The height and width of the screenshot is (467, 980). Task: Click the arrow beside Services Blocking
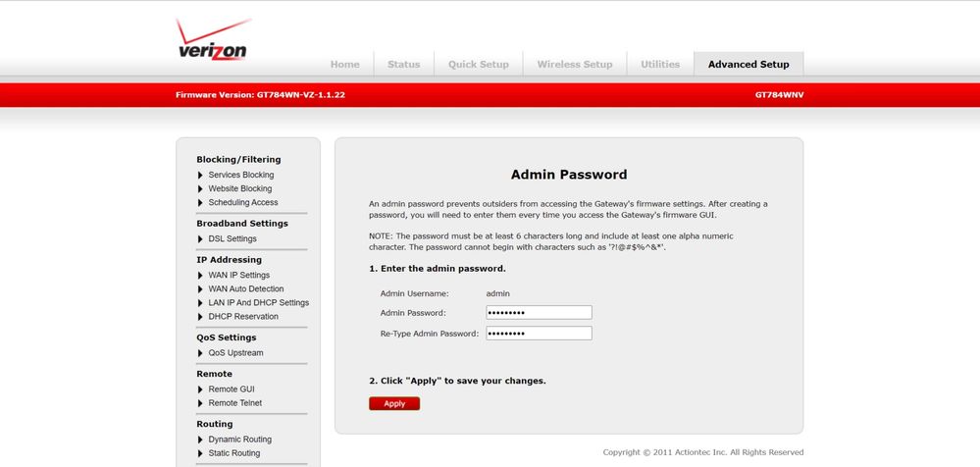pos(200,176)
